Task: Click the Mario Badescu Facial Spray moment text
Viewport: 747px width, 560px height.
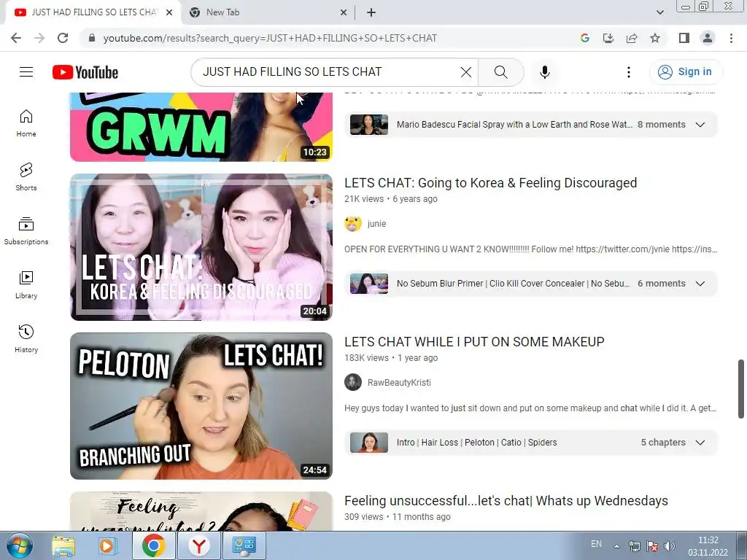Action: click(514, 125)
